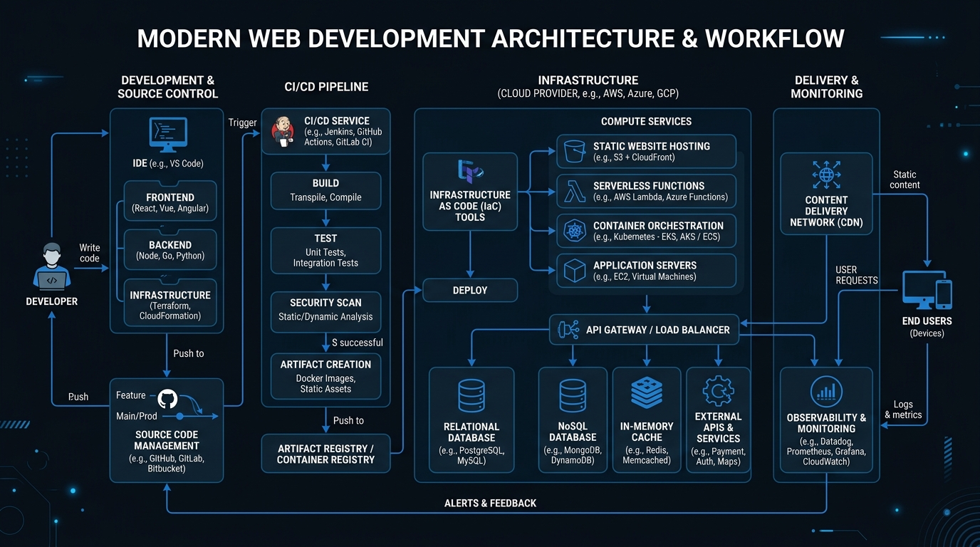Click the Kubernetes wheel icon
The image size is (980, 547).
574,231
